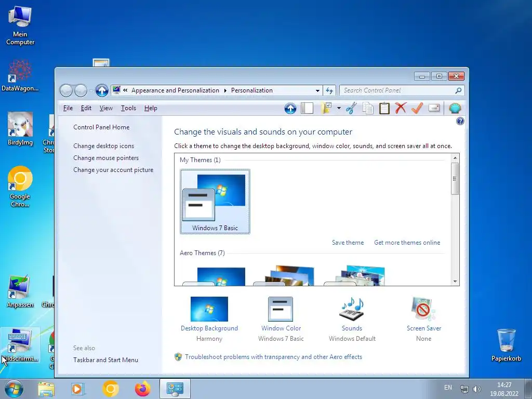Open Firefox from the taskbar
The height and width of the screenshot is (399, 532).
click(143, 389)
